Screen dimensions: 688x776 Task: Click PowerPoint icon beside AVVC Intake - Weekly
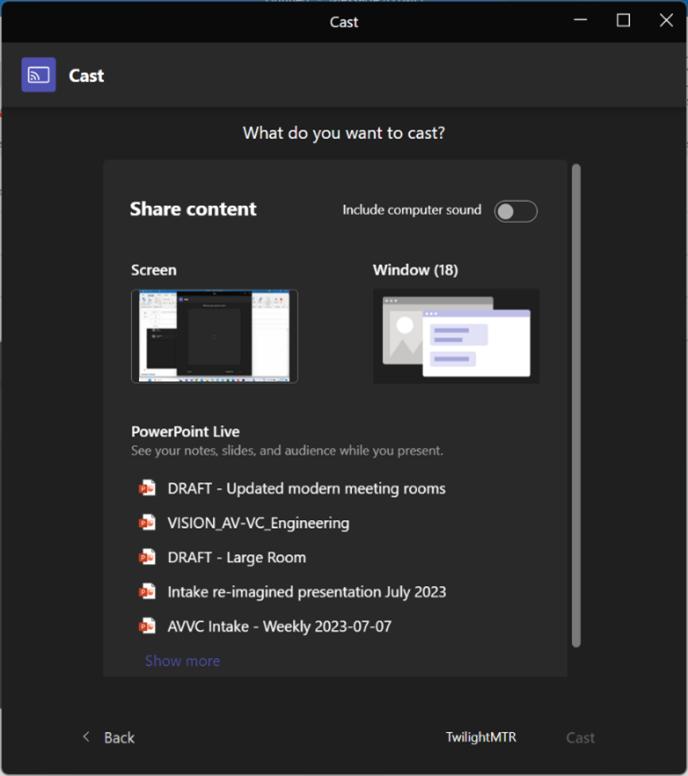148,626
